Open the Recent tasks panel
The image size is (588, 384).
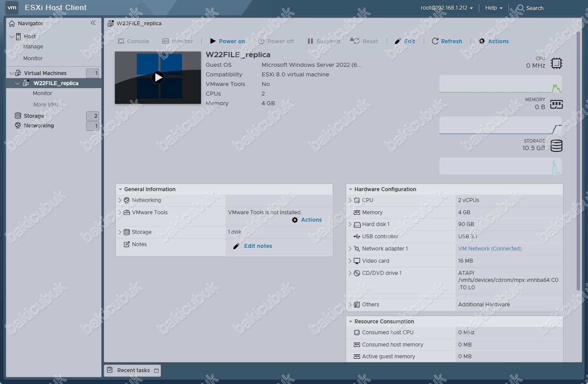pyautogui.click(x=133, y=370)
